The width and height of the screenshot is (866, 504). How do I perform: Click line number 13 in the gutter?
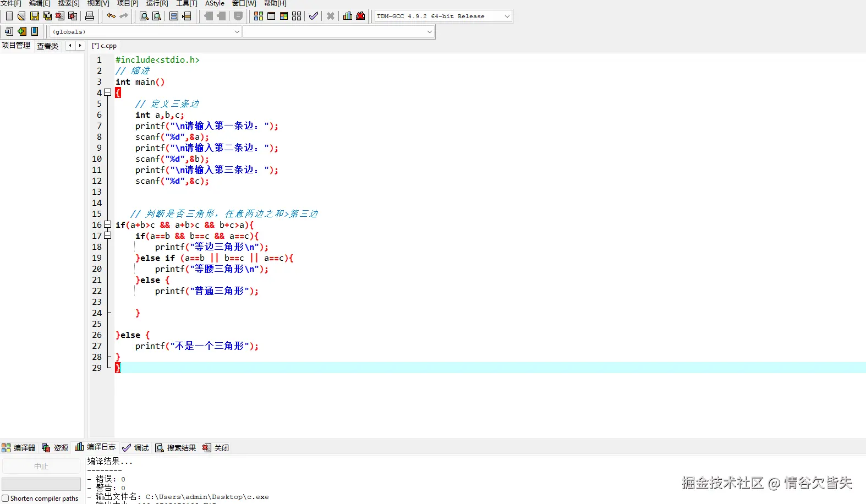[x=97, y=191]
